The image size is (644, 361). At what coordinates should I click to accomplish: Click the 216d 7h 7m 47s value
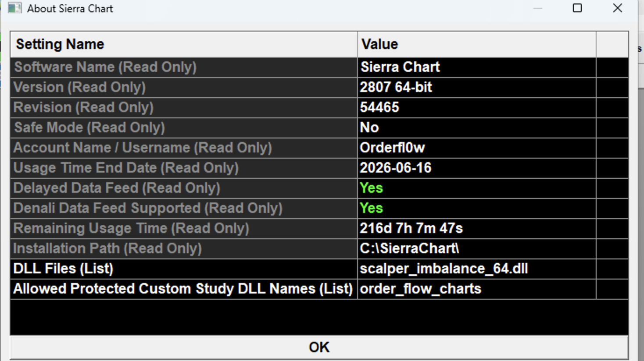pyautogui.click(x=411, y=228)
